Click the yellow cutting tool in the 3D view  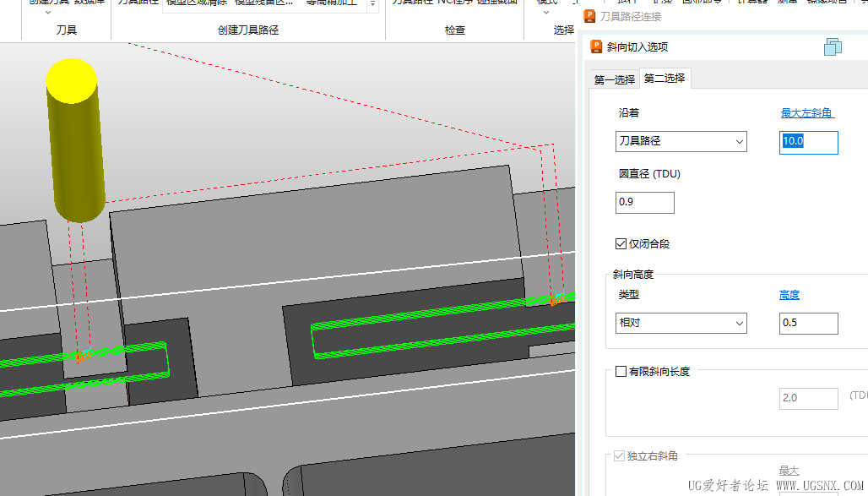tap(76, 140)
